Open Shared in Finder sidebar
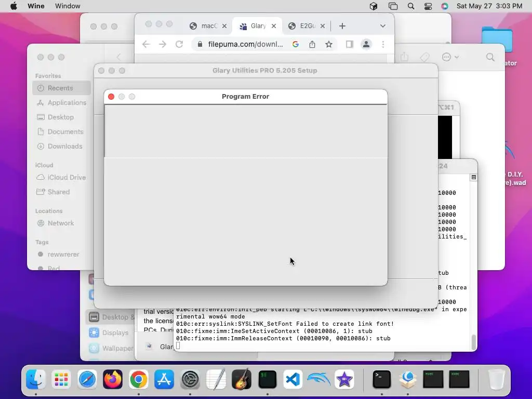The height and width of the screenshot is (399, 532). [x=61, y=192]
